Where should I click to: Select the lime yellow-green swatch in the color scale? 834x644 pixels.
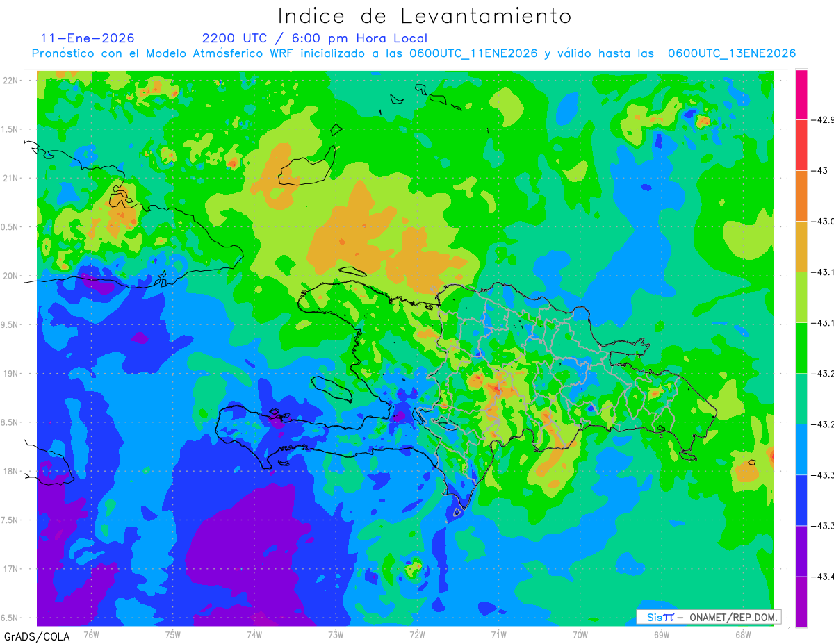(801, 297)
